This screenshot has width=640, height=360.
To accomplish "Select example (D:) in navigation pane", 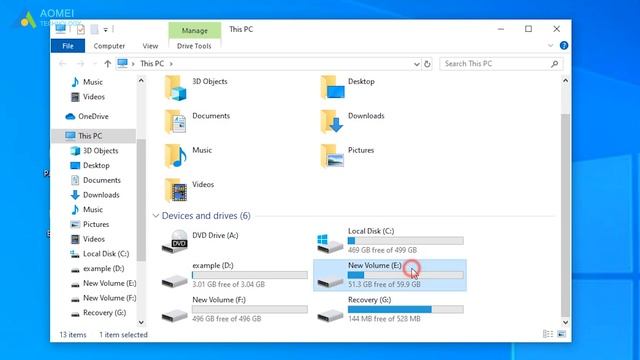I will point(103,268).
